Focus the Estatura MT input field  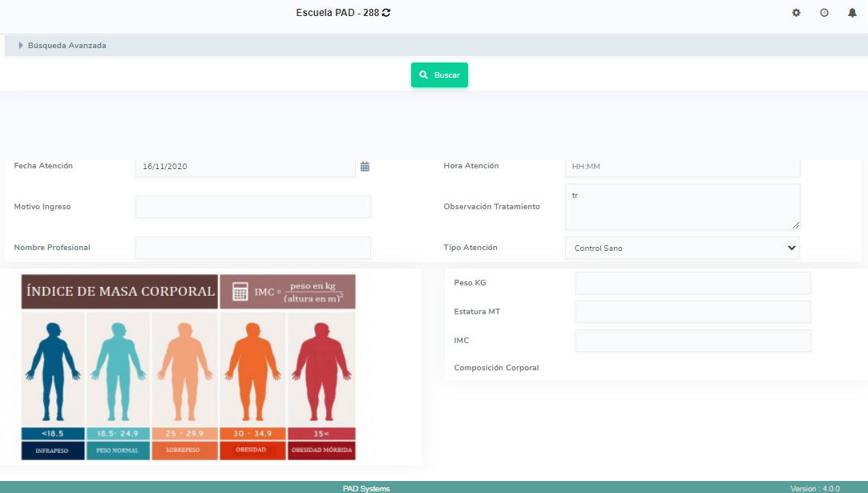[x=692, y=312]
